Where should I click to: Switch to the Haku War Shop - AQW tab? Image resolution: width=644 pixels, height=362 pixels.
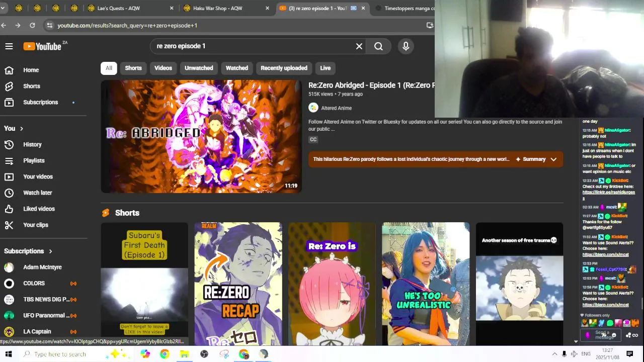[225, 8]
